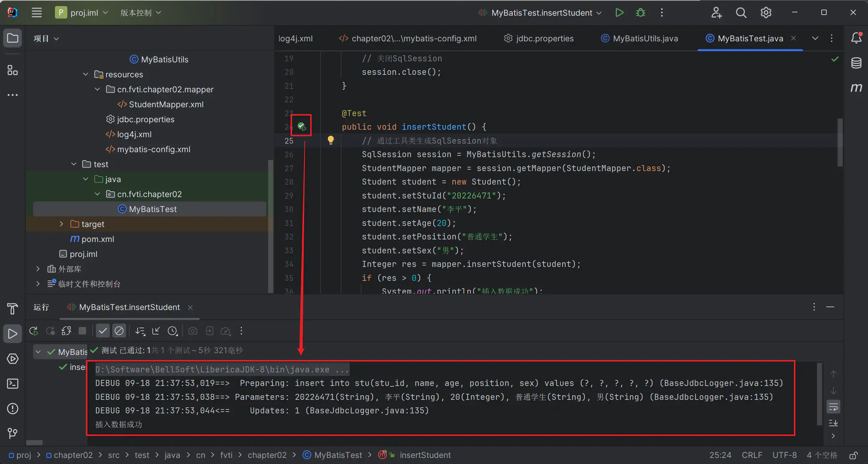
Task: Open Notifications bell icon
Action: [856, 38]
